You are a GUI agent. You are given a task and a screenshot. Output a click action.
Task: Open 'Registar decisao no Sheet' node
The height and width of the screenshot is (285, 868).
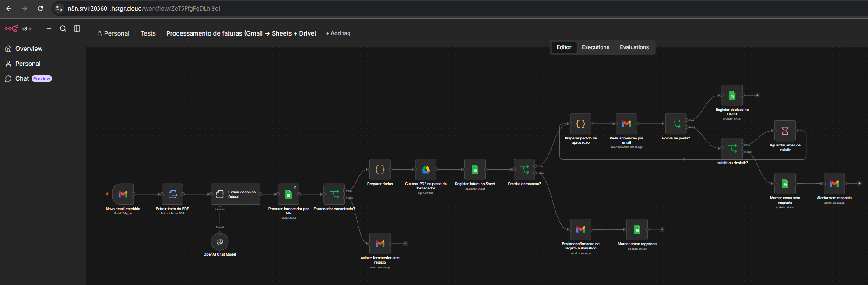tap(732, 95)
